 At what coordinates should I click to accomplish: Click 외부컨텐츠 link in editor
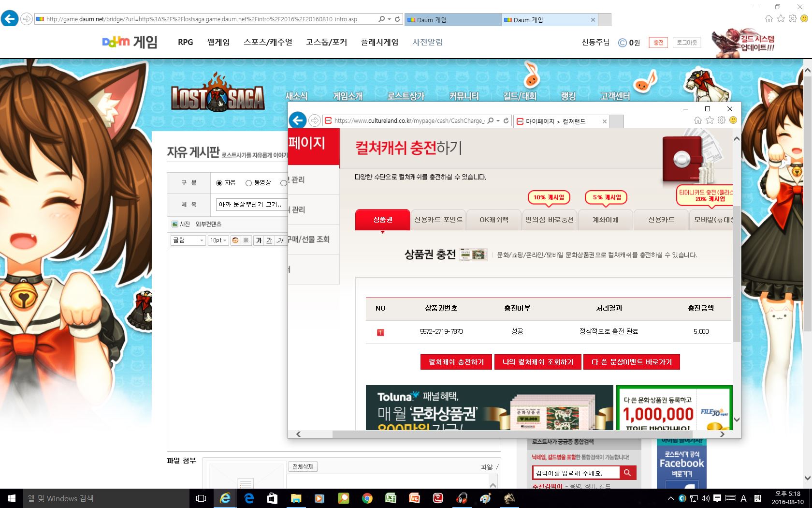tap(208, 224)
